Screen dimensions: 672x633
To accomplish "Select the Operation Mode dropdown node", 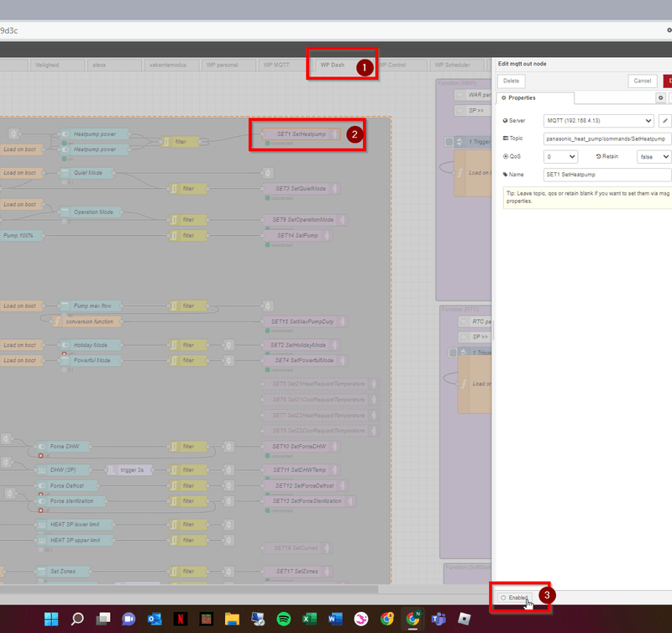I will coord(91,212).
